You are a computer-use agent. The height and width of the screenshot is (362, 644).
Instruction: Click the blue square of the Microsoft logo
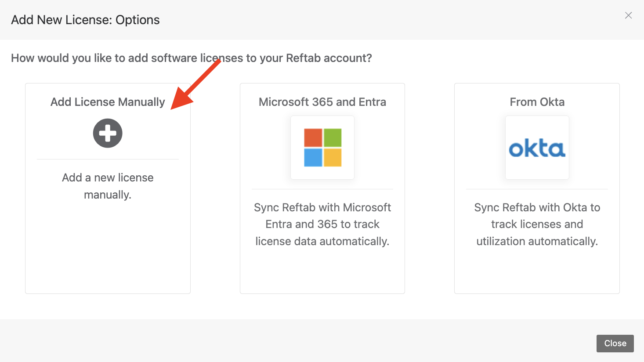[x=313, y=157]
